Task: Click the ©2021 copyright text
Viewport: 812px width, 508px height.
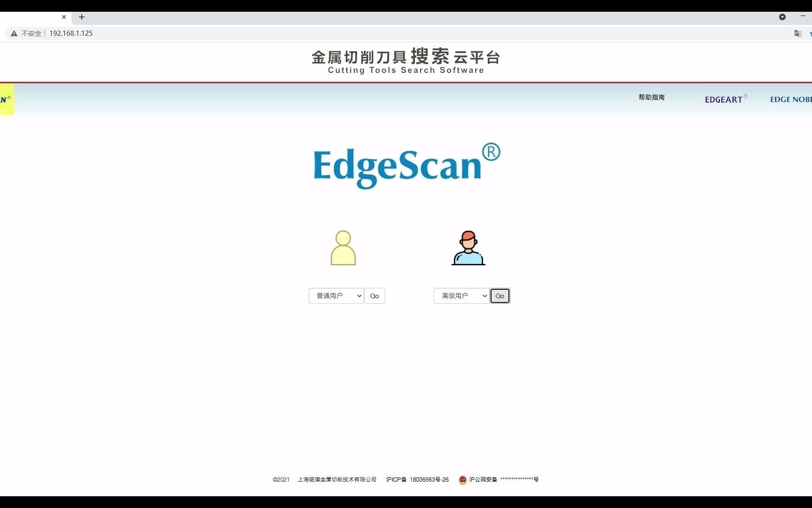Action: tap(281, 480)
